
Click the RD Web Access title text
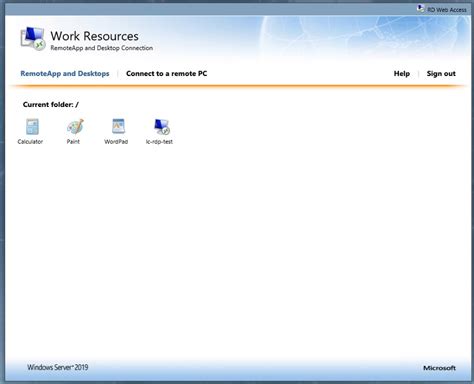pos(447,10)
